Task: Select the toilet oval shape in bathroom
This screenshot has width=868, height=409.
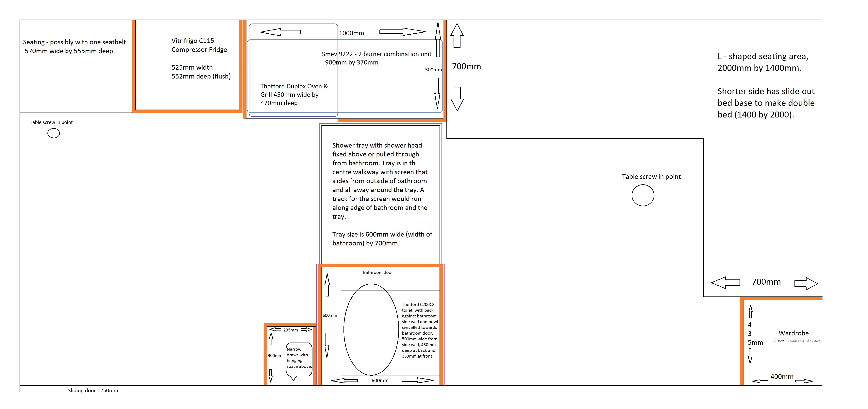Action: [371, 329]
